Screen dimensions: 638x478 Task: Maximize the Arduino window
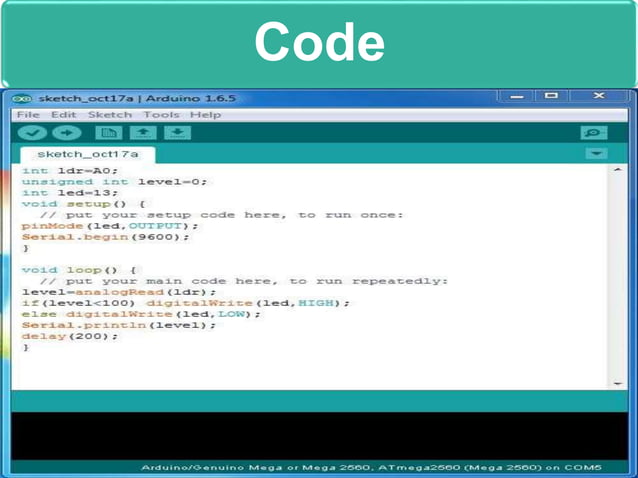(x=551, y=97)
